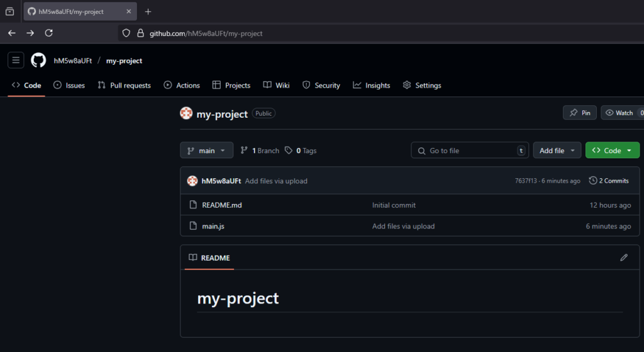Watch the my-project repository
This screenshot has width=644, height=352.
click(x=619, y=113)
